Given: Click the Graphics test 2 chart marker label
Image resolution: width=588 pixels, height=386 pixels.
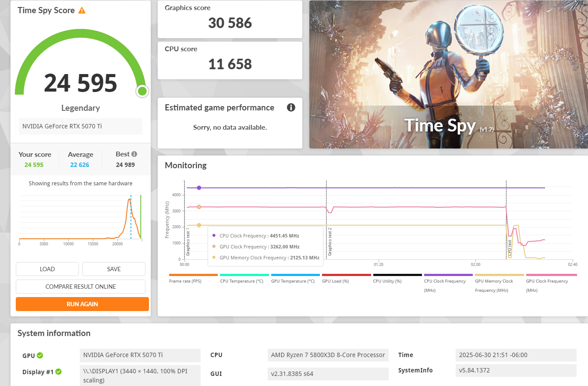Looking at the screenshot, I should [330, 241].
